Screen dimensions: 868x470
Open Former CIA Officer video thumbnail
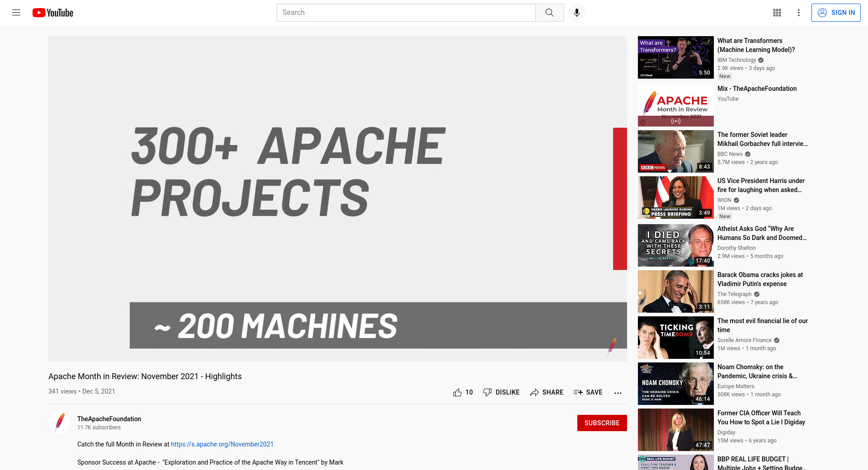click(x=676, y=430)
